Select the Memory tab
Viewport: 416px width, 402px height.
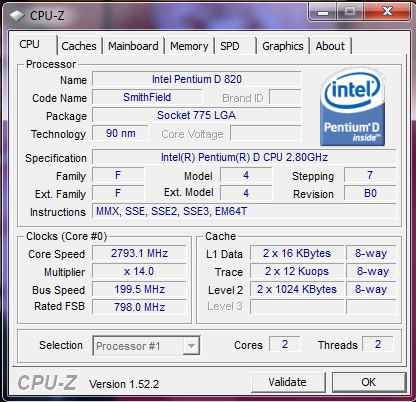(189, 46)
